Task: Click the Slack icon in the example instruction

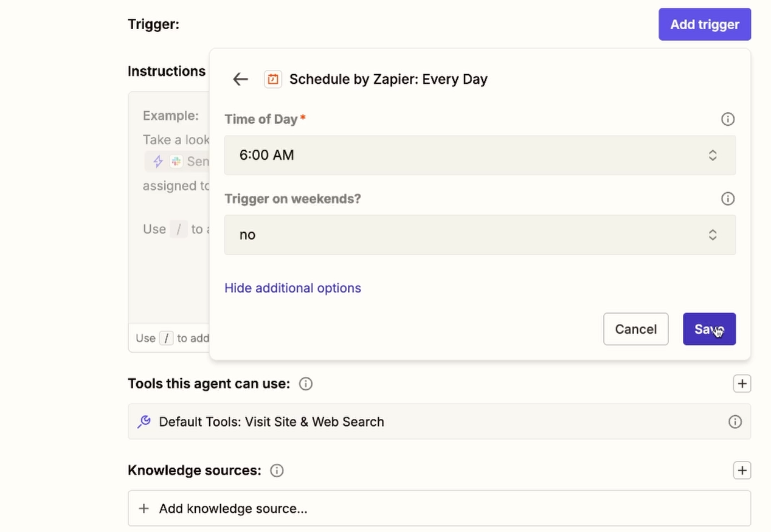Action: [176, 161]
